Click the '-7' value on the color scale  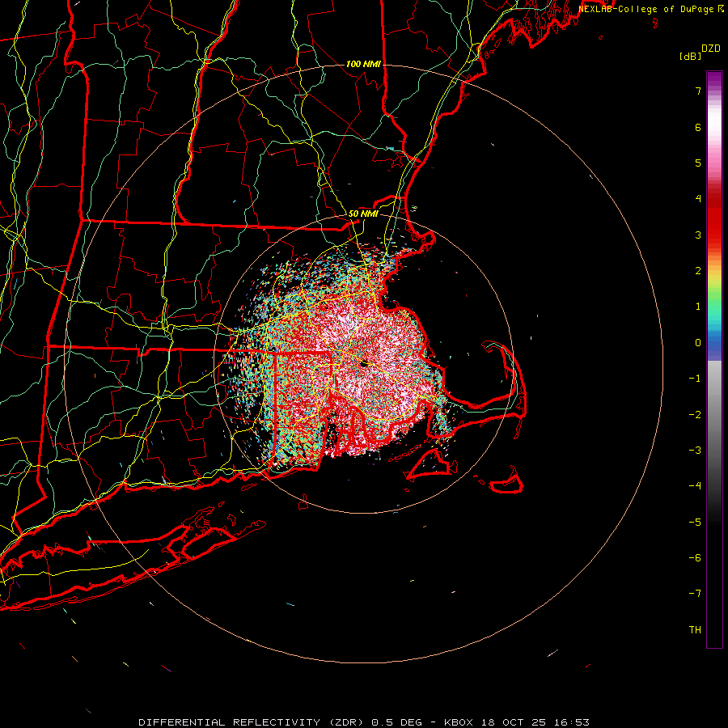click(x=695, y=594)
